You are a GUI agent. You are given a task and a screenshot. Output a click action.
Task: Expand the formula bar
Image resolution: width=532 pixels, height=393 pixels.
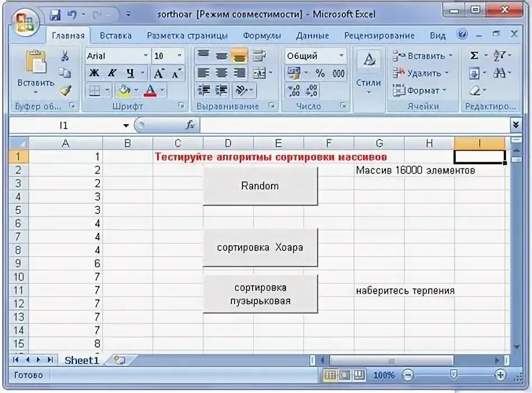tap(516, 125)
